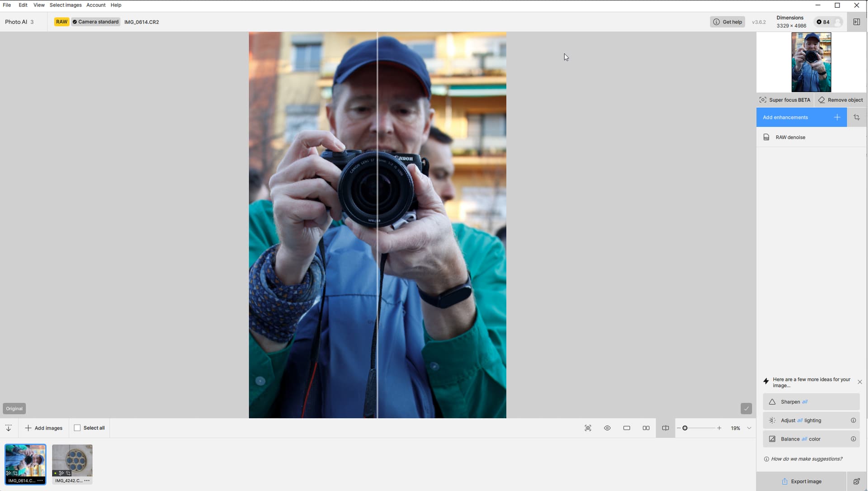Open the Select images menu
This screenshot has width=868, height=491.
(66, 5)
